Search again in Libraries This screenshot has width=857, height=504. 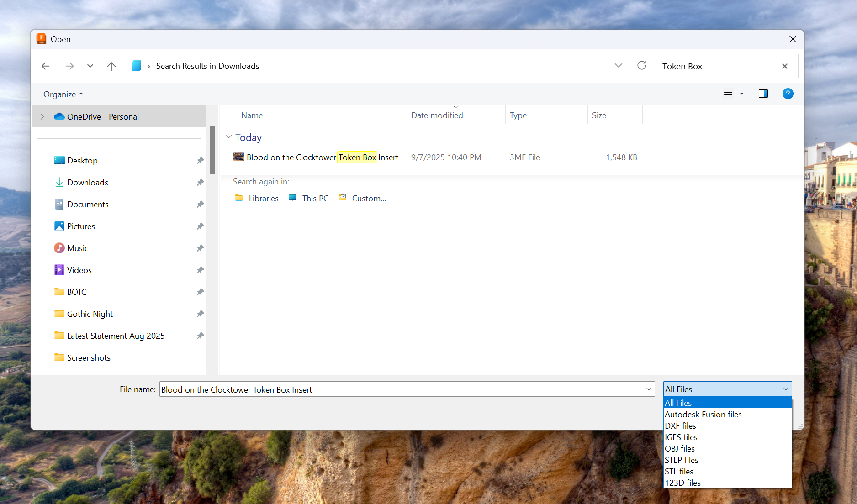257,199
